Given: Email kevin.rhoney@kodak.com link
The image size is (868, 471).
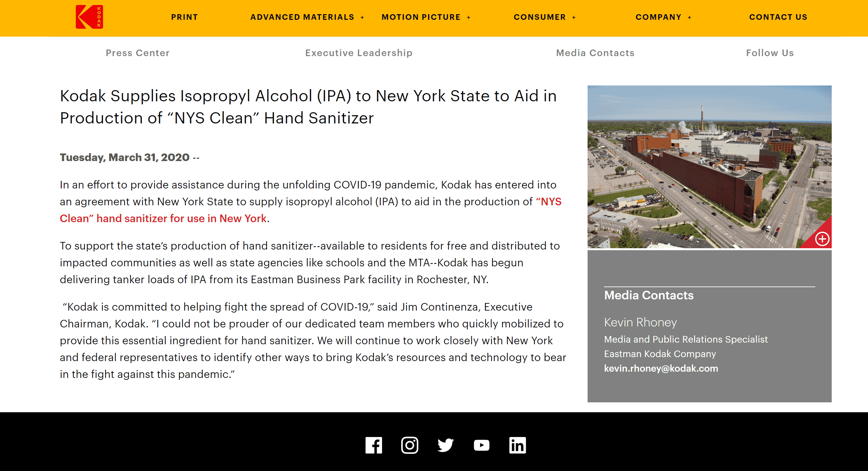Looking at the screenshot, I should (661, 368).
